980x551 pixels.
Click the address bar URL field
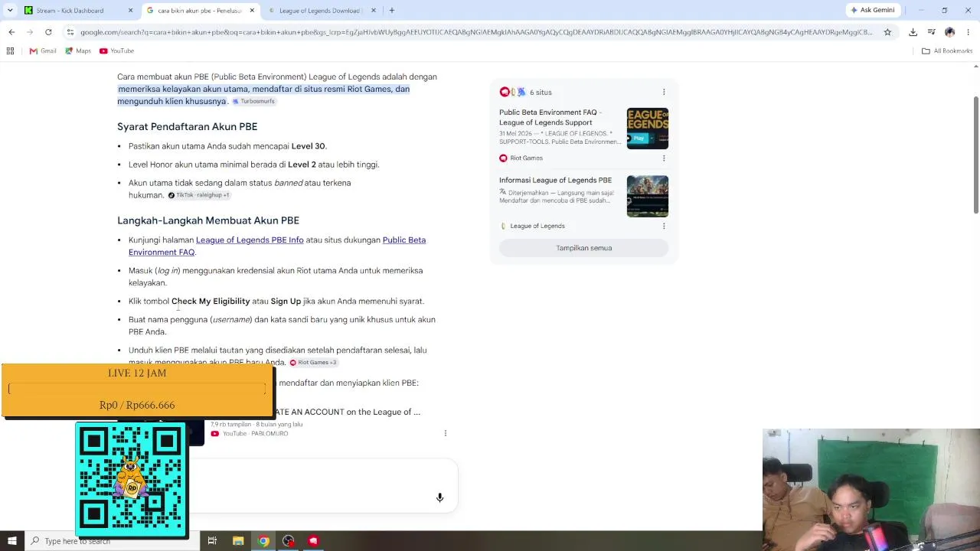[476, 32]
